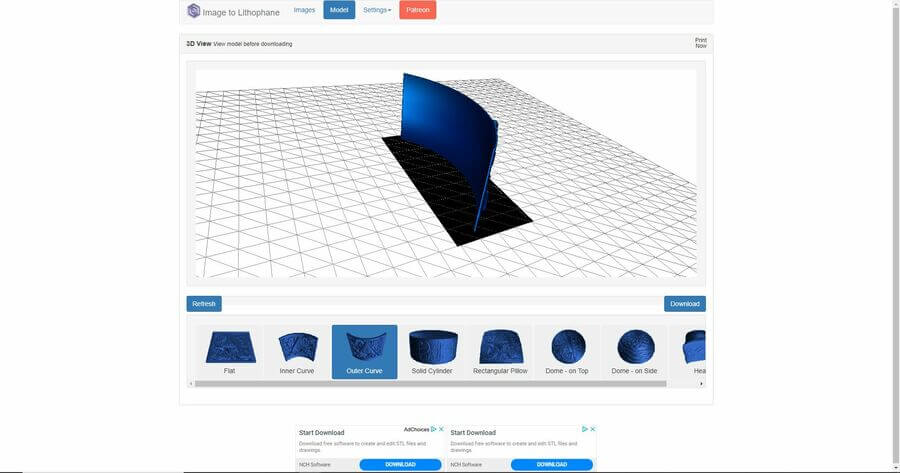Select the Outer Curve shape thumbnail
The height and width of the screenshot is (473, 900).
364,350
